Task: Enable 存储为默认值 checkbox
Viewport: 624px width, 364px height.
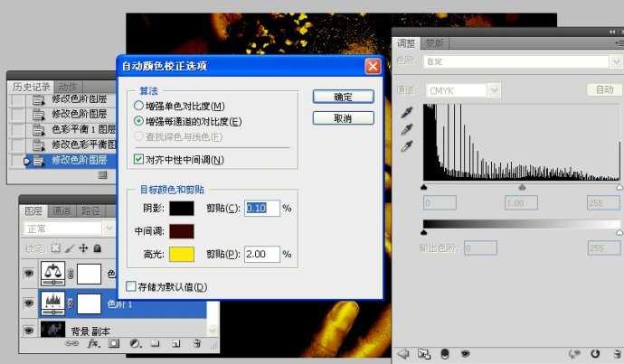Action: [131, 286]
